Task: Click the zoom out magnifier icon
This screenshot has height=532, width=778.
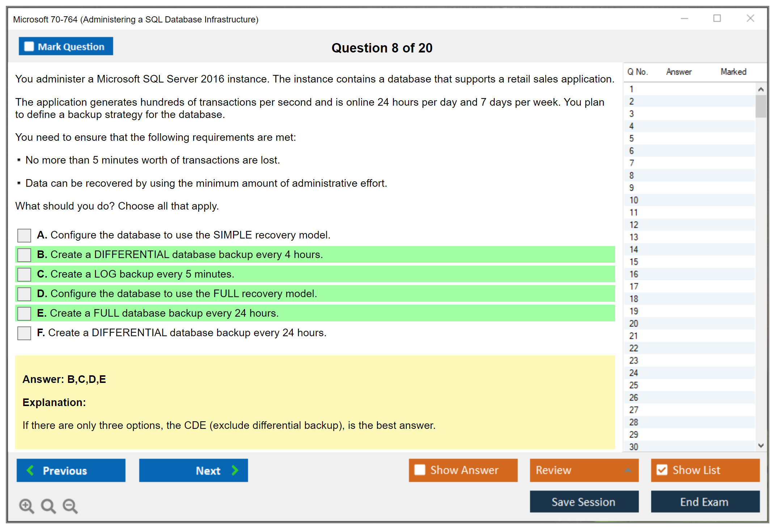Action: click(x=70, y=506)
